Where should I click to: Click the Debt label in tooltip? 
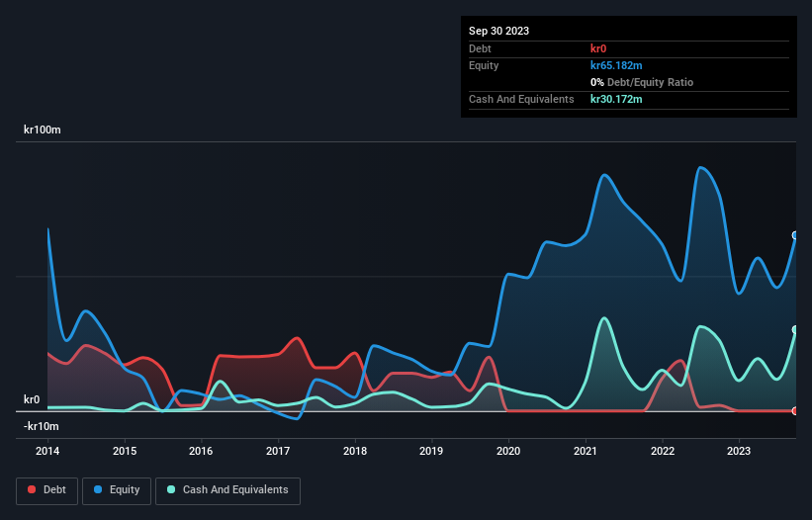tap(480, 48)
